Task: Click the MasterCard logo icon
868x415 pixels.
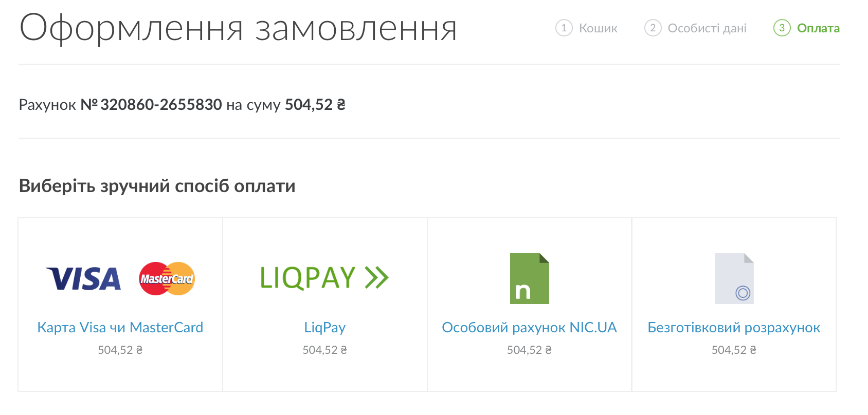Action: click(x=167, y=279)
